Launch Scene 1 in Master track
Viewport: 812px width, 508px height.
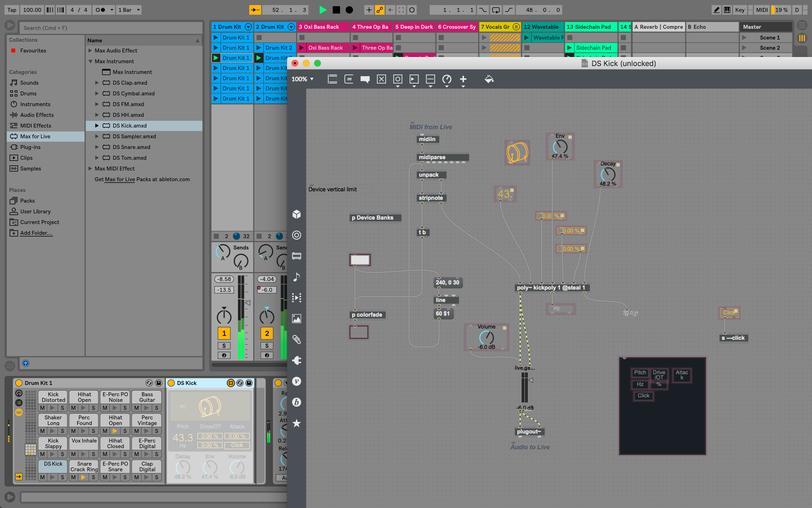(x=744, y=38)
